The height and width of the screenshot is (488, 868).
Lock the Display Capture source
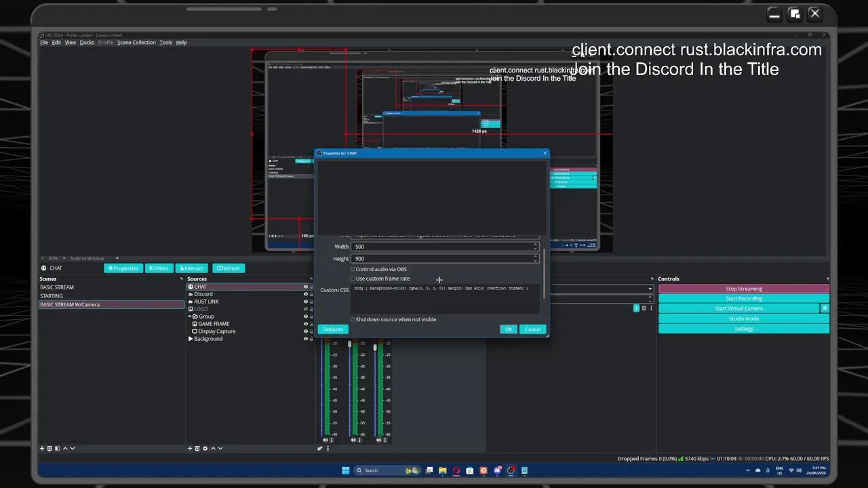click(x=312, y=331)
